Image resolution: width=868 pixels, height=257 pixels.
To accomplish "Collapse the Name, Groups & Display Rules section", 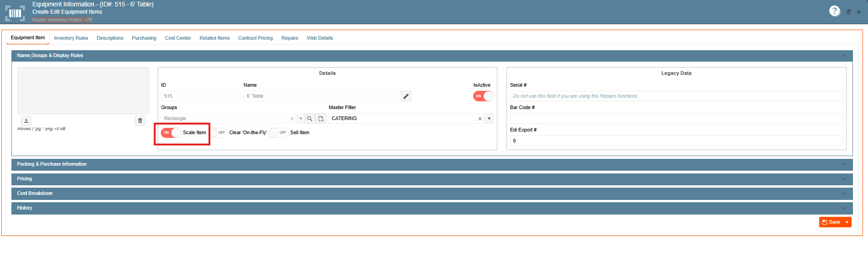I will coord(844,56).
